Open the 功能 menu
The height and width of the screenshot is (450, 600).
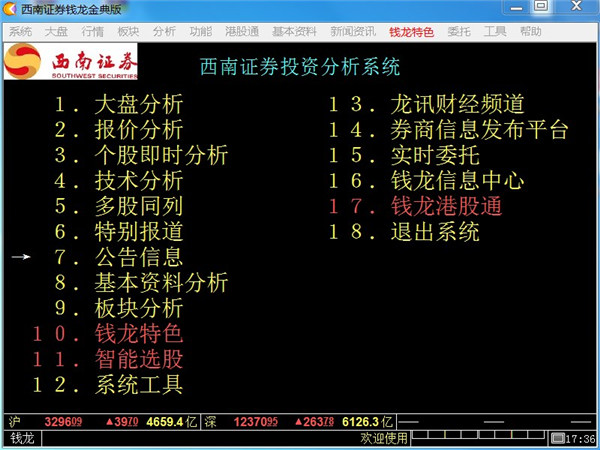click(x=201, y=31)
